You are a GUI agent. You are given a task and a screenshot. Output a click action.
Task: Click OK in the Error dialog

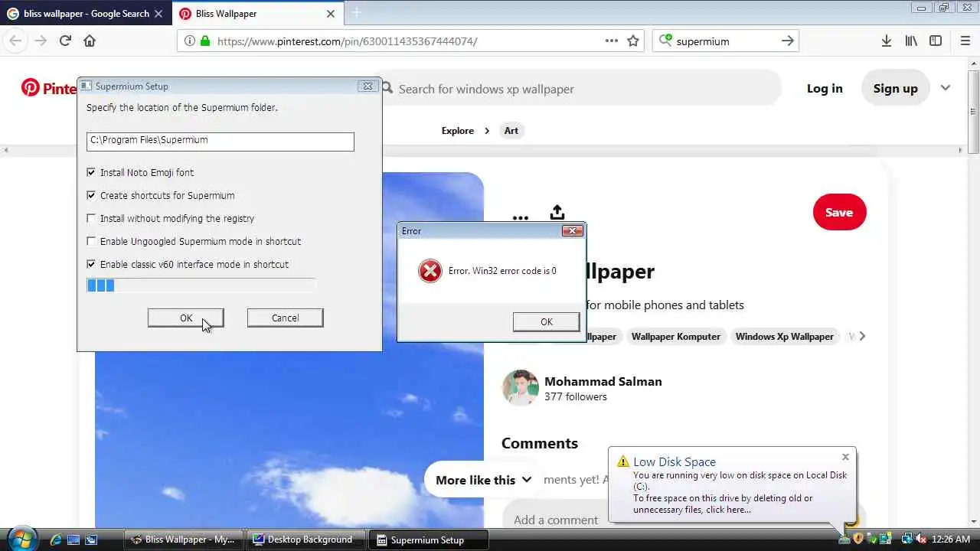coord(547,321)
